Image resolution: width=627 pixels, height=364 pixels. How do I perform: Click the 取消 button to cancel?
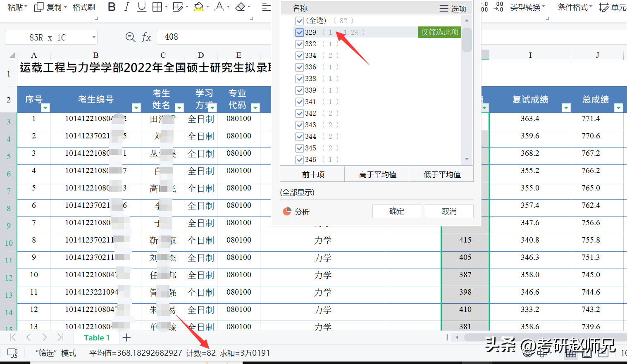[x=449, y=211]
